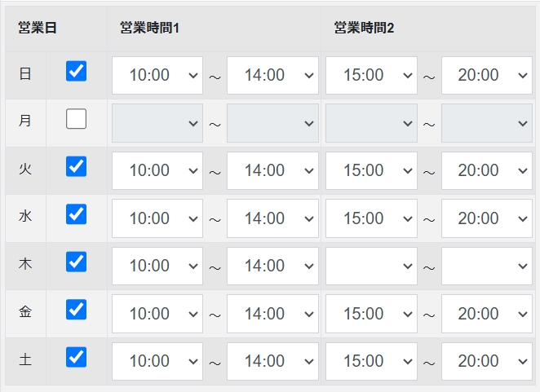Open Wednesday's 10:00 start time dropdown
This screenshot has width=540, height=392.
coord(157,218)
